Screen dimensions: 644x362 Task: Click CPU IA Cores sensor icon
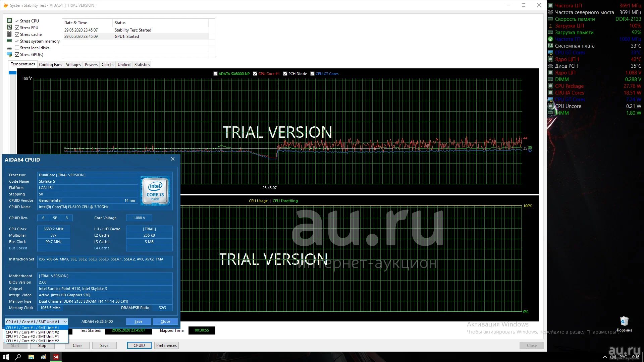point(550,93)
